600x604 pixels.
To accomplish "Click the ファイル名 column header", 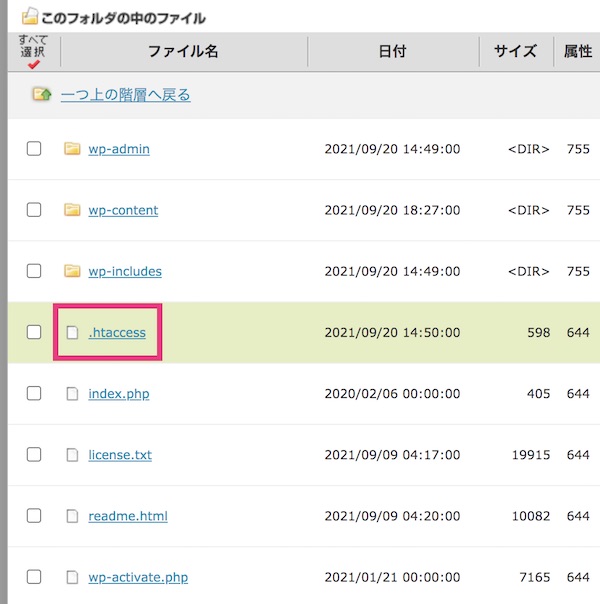I will click(183, 51).
